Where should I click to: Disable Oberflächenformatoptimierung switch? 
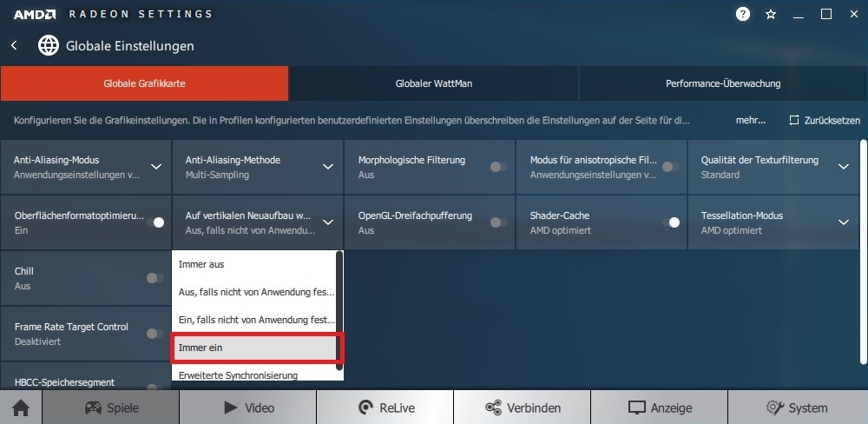pos(155,222)
